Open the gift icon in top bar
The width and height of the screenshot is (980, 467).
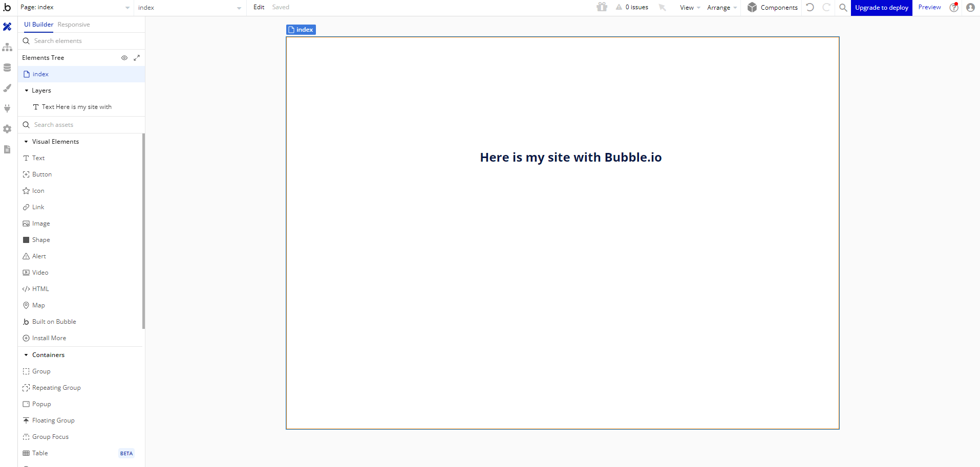tap(602, 7)
